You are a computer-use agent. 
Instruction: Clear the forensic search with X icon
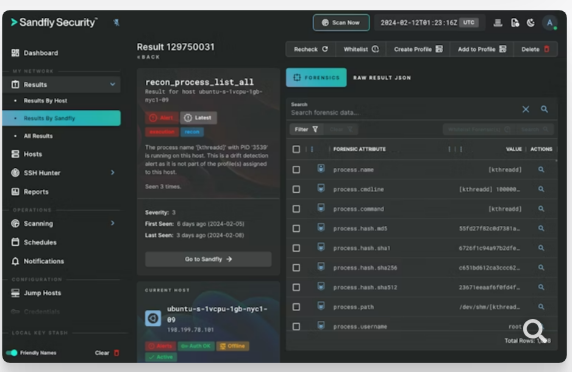526,109
